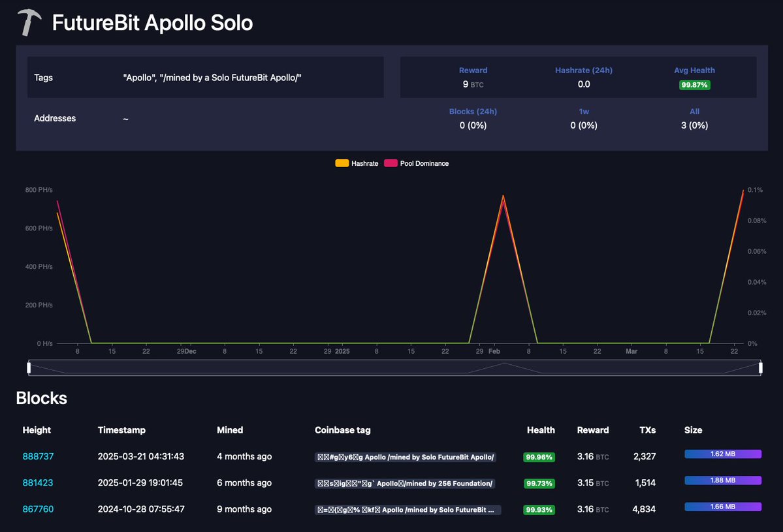The height and width of the screenshot is (532, 783).
Task: Click the FutureBit Apollo Solo page title
Action: click(152, 23)
